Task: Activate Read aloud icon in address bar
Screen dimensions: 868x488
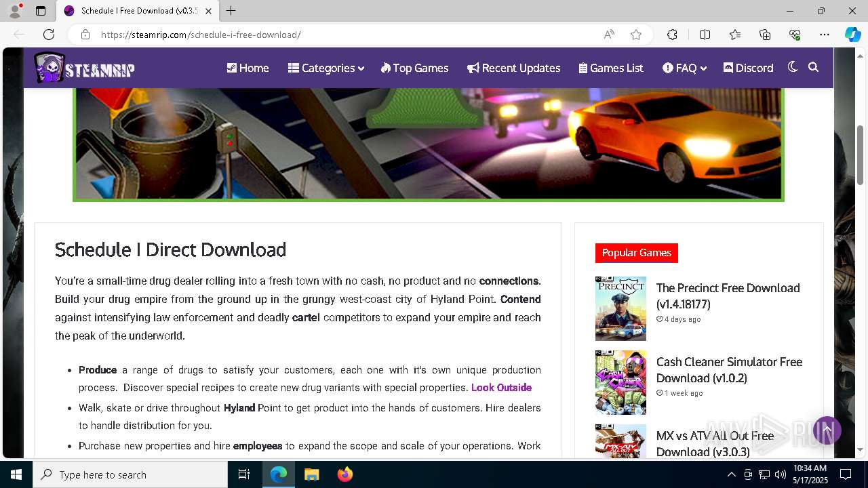Action: pos(609,35)
